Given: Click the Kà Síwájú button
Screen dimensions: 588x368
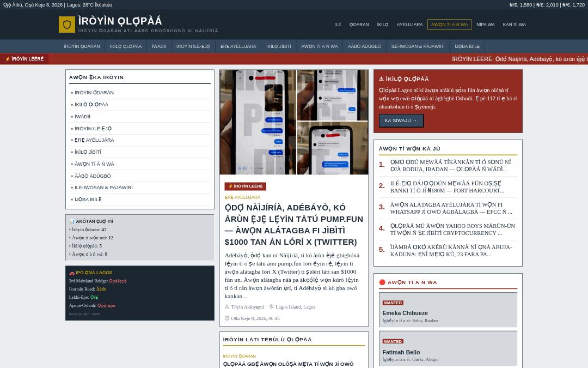Looking at the screenshot, I should tap(401, 120).
